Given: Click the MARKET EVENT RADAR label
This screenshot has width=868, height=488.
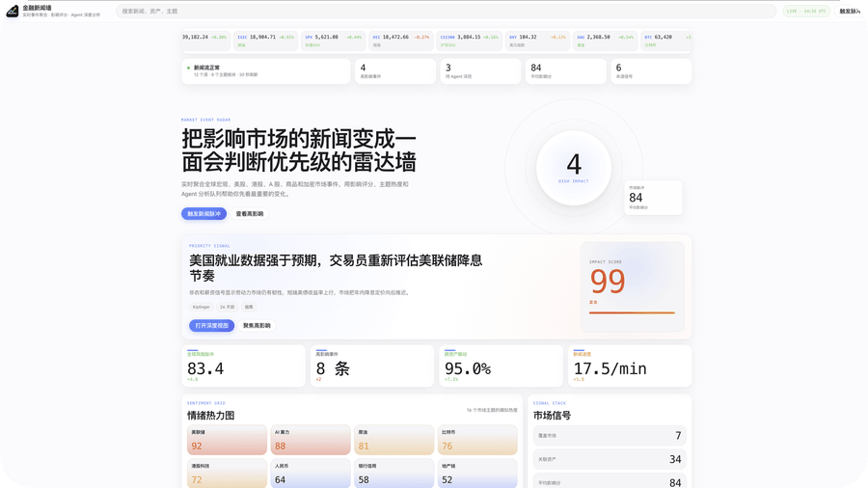Looking at the screenshot, I should coord(206,120).
